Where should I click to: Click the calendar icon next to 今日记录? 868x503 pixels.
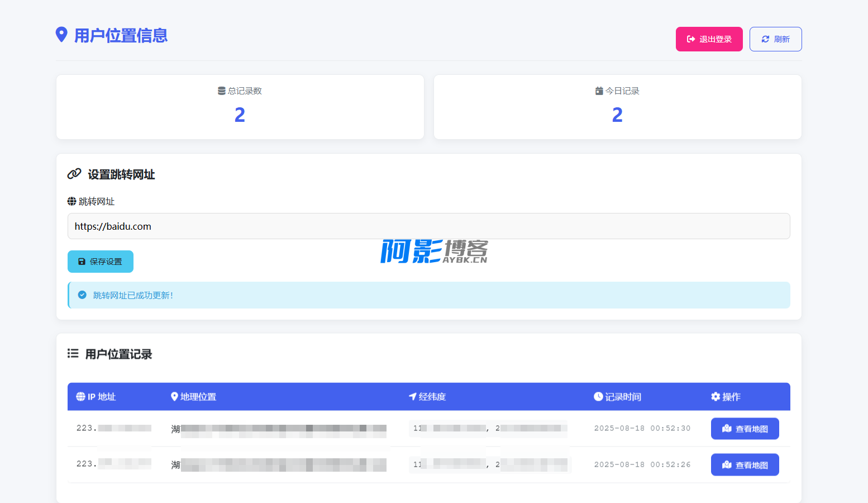pyautogui.click(x=599, y=91)
